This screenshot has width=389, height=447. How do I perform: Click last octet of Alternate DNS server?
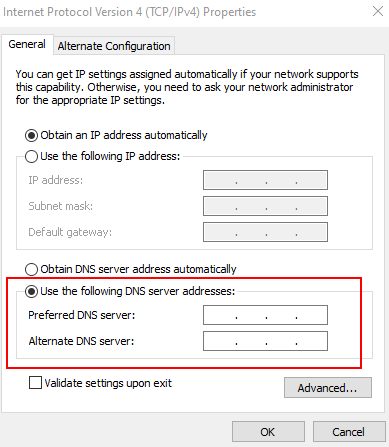[311, 341]
